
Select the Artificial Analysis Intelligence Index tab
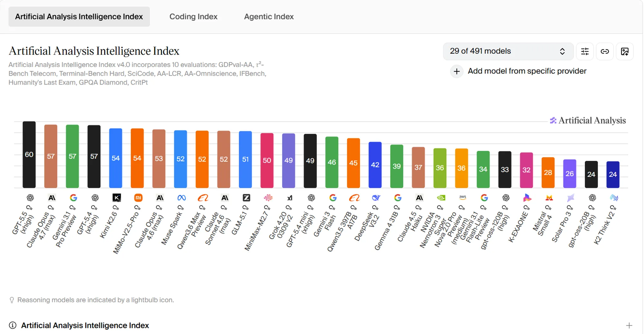pyautogui.click(x=79, y=16)
